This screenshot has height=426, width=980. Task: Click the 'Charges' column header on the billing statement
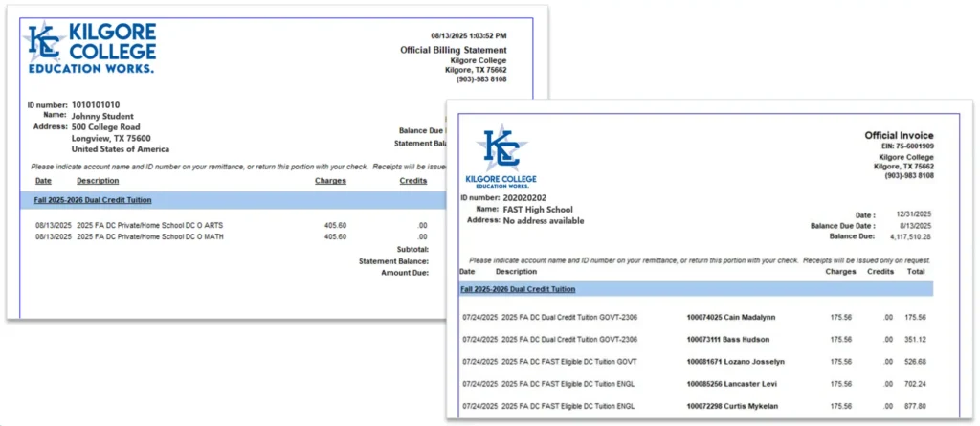[x=330, y=181]
